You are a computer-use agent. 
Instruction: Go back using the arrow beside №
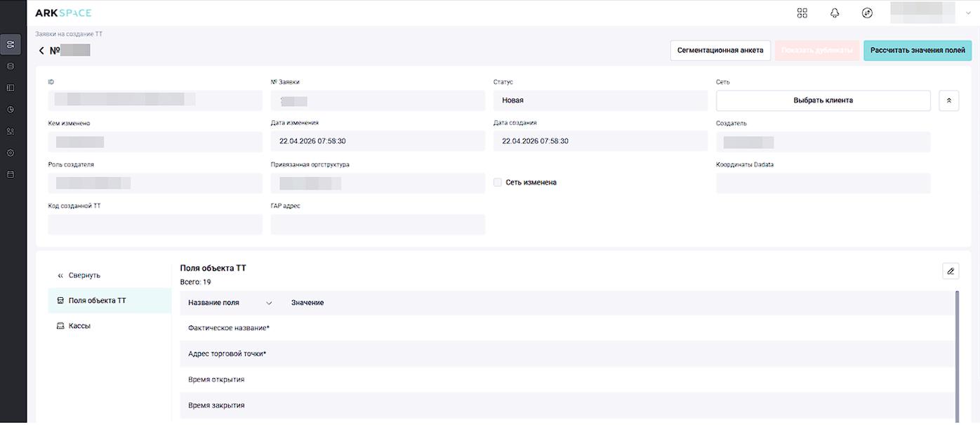pos(41,51)
